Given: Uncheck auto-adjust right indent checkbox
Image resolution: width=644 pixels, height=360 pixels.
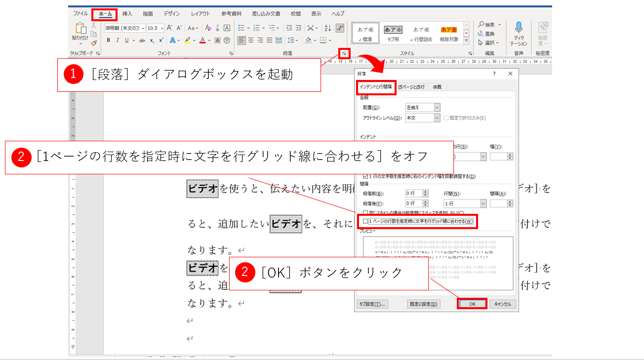Looking at the screenshot, I should (x=365, y=176).
